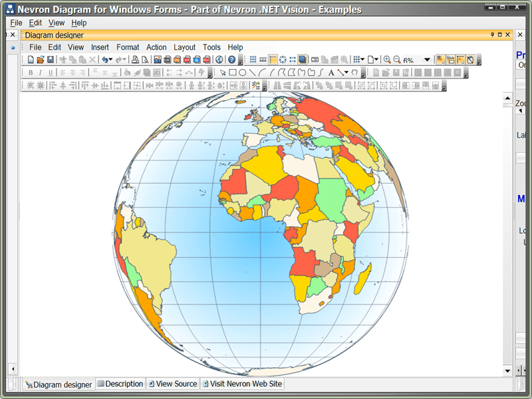Open Print Preview with the magnifier page icon
Screen dimensions: 532x399
pos(145,60)
